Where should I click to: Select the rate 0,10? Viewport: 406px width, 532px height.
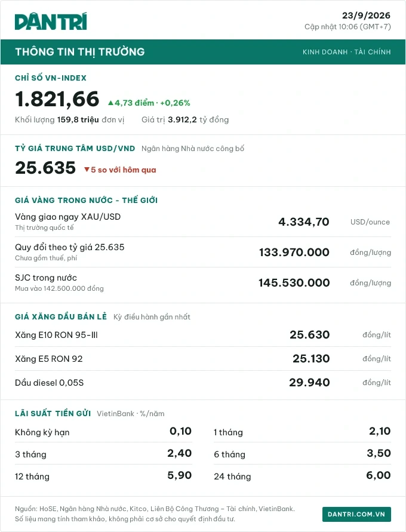coord(181,431)
